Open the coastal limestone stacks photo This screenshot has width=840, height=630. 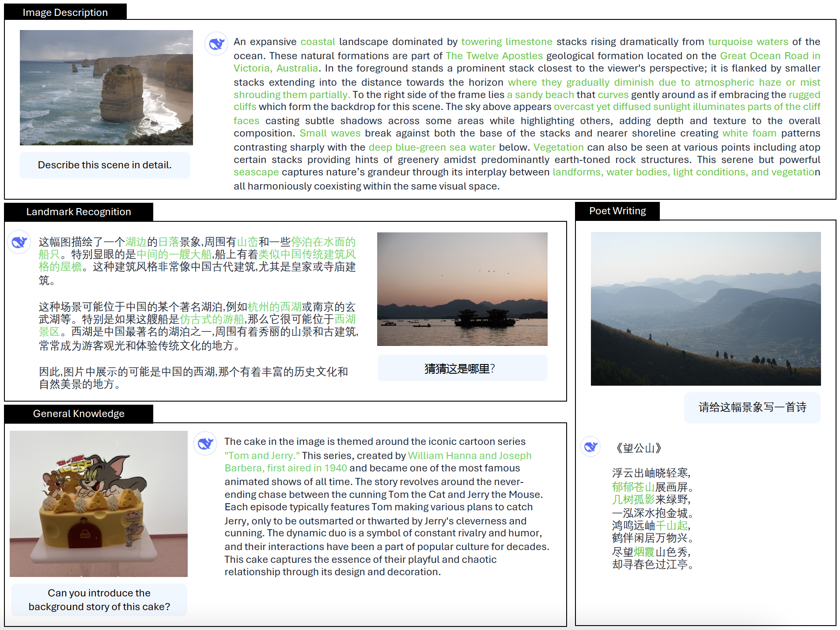click(x=106, y=87)
